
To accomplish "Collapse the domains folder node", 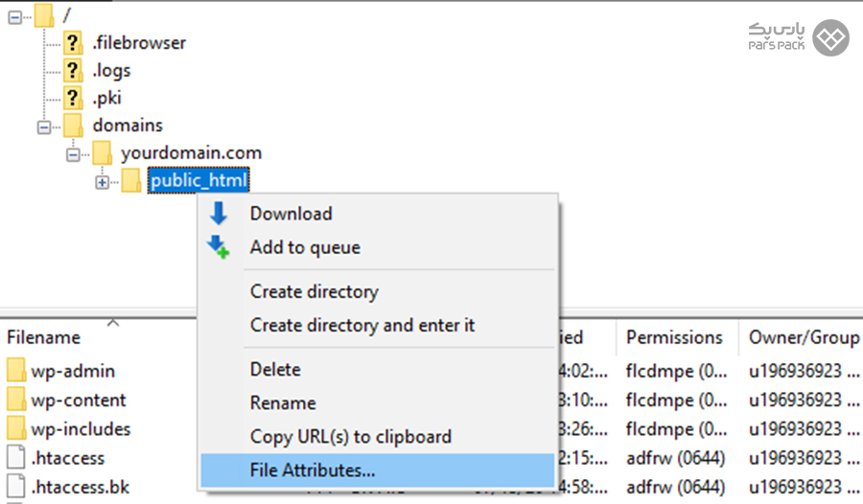I will pyautogui.click(x=43, y=126).
